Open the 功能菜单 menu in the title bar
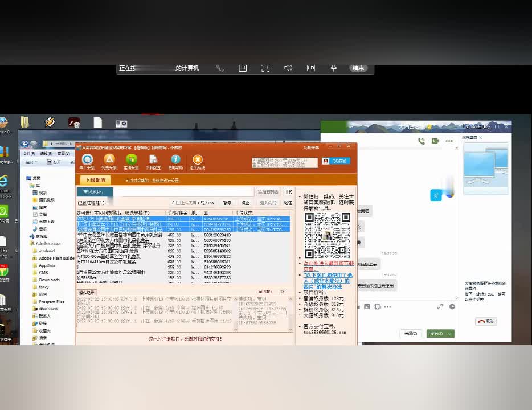This screenshot has width=532, height=410. pyautogui.click(x=311, y=147)
